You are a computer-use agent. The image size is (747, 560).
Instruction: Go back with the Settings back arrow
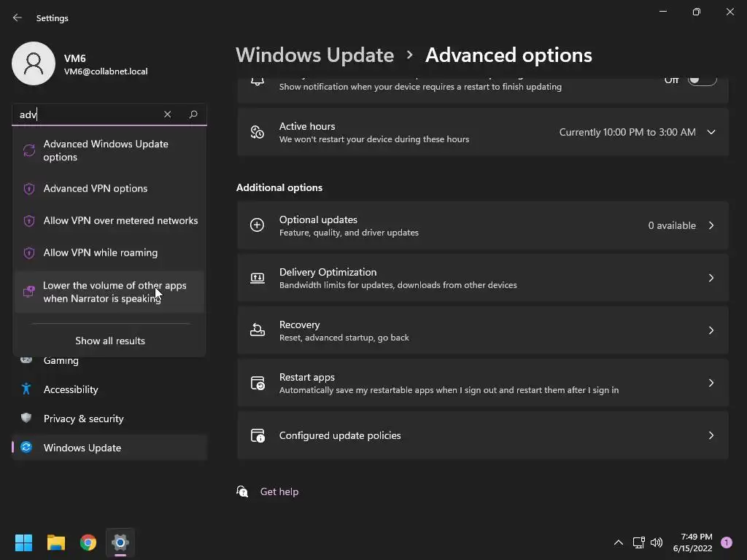[18, 17]
